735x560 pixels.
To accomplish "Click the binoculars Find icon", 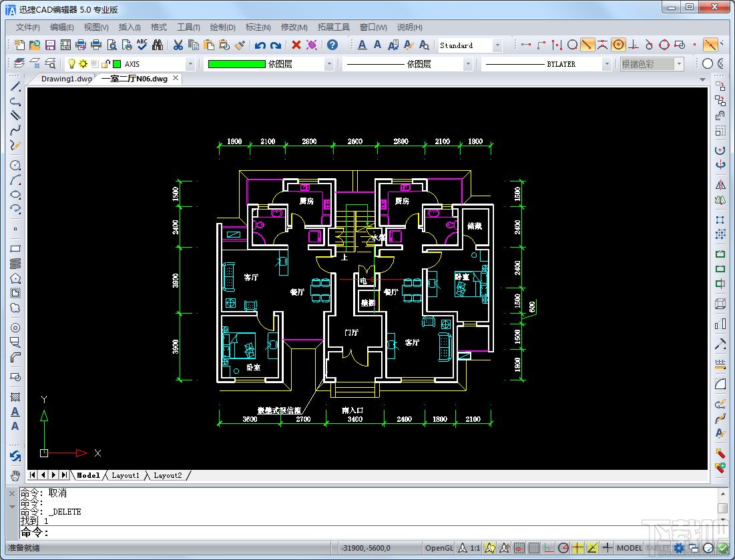I will (158, 45).
